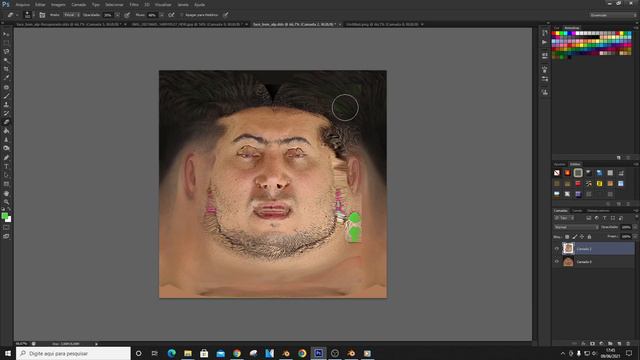Open the Arquivo menu
Image resolution: width=640 pixels, height=360 pixels.
[22, 4]
